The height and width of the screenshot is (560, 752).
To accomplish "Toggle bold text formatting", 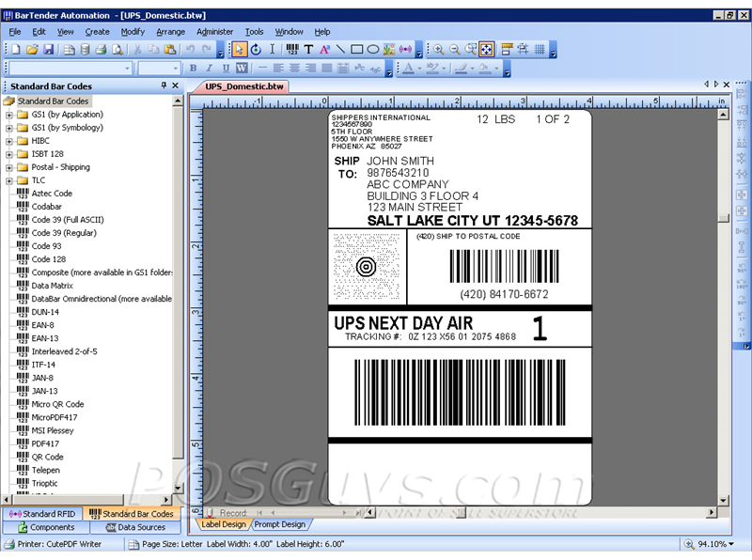I will tap(193, 68).
